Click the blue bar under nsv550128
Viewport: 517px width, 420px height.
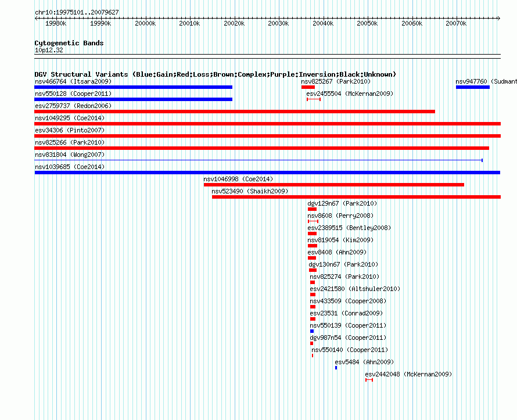133,99
